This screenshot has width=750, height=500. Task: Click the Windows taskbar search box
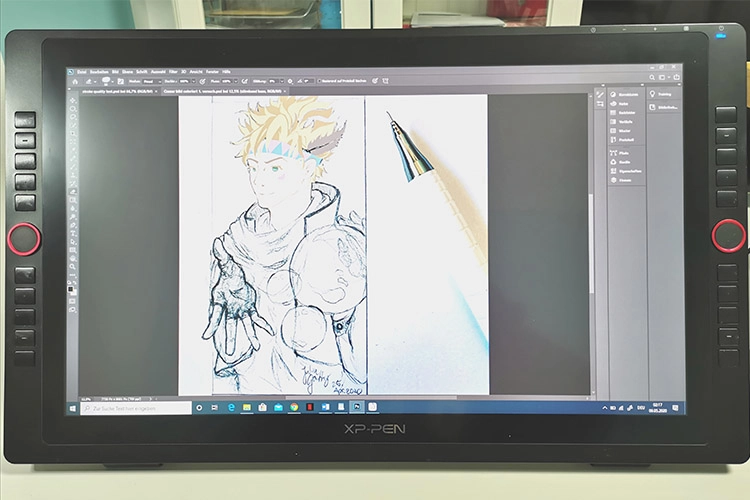(x=136, y=408)
